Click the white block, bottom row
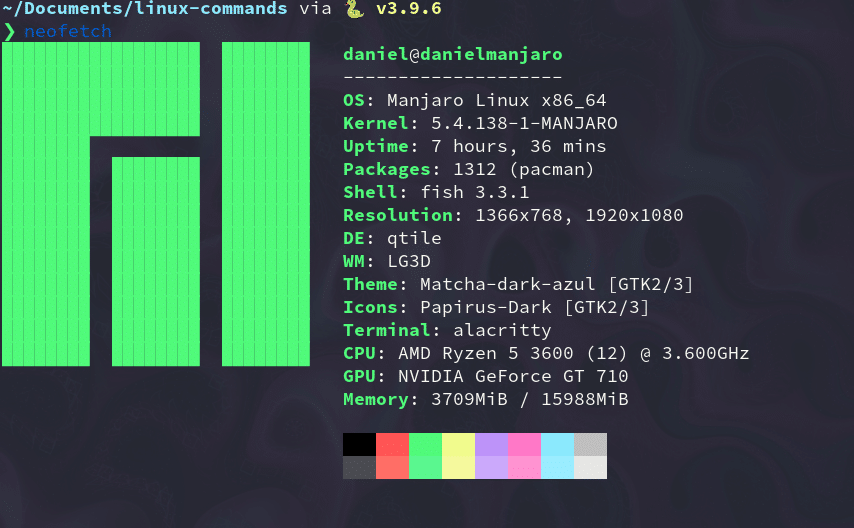854x528 pixels. point(590,468)
